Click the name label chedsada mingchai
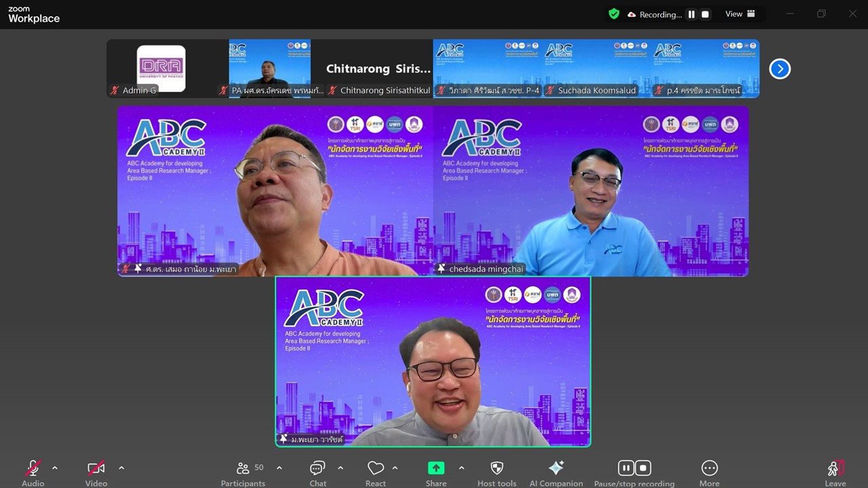 [486, 269]
